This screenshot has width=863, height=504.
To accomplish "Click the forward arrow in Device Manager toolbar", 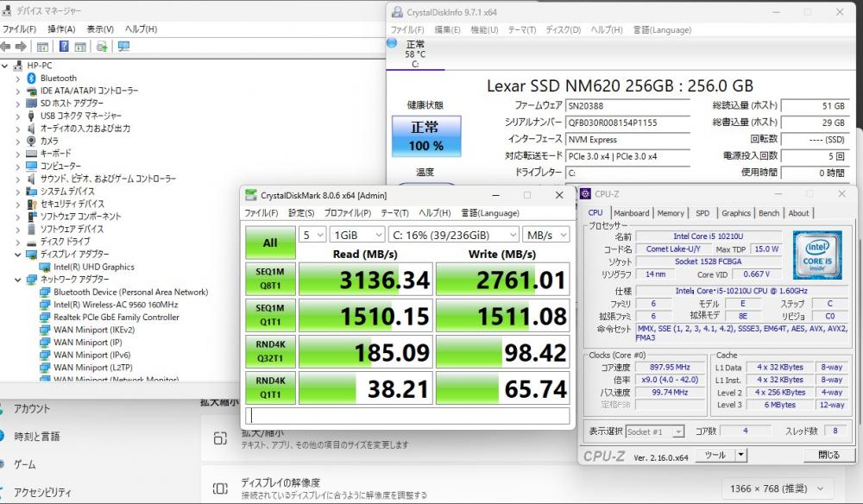I will coord(21,47).
